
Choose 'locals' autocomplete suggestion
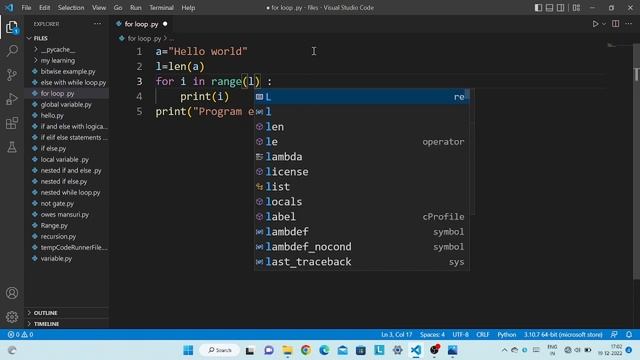(x=362, y=202)
